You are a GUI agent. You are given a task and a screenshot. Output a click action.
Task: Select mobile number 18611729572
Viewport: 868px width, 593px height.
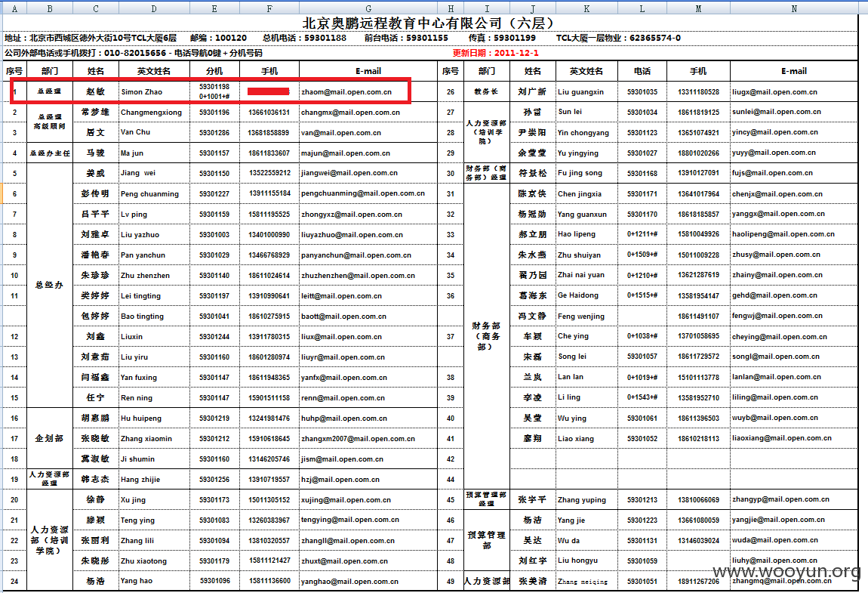click(x=699, y=357)
